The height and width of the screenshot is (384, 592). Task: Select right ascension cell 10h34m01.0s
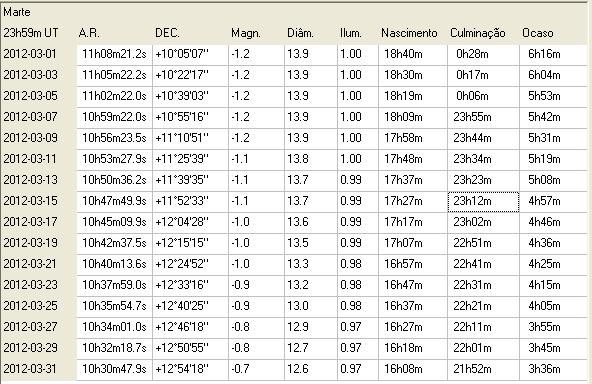[115, 327]
